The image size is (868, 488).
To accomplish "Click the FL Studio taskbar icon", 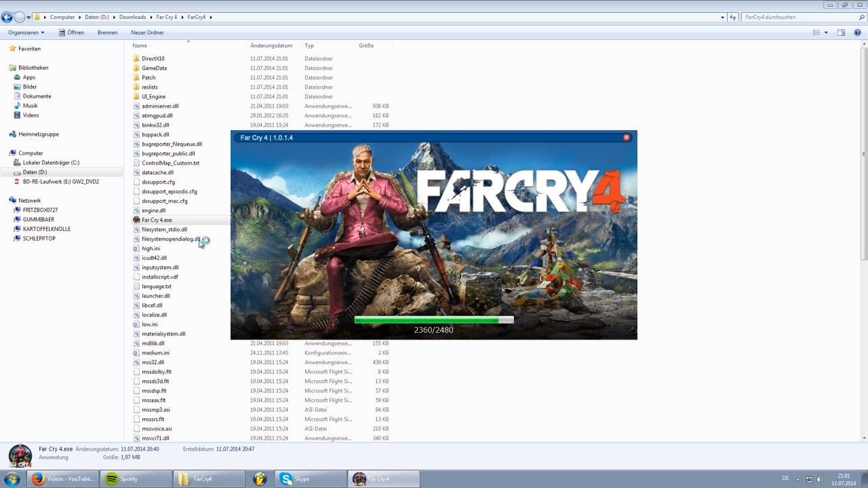I will tap(260, 479).
